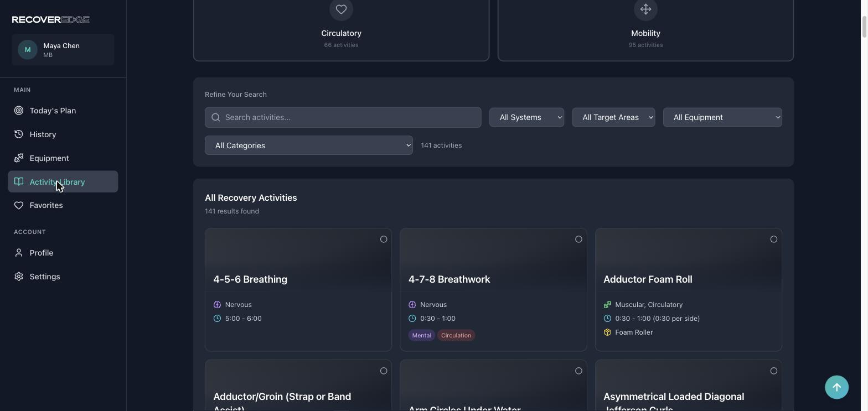Click the Circulation tag on 4-7-8 Breathwork
The image size is (868, 411).
coord(456,335)
